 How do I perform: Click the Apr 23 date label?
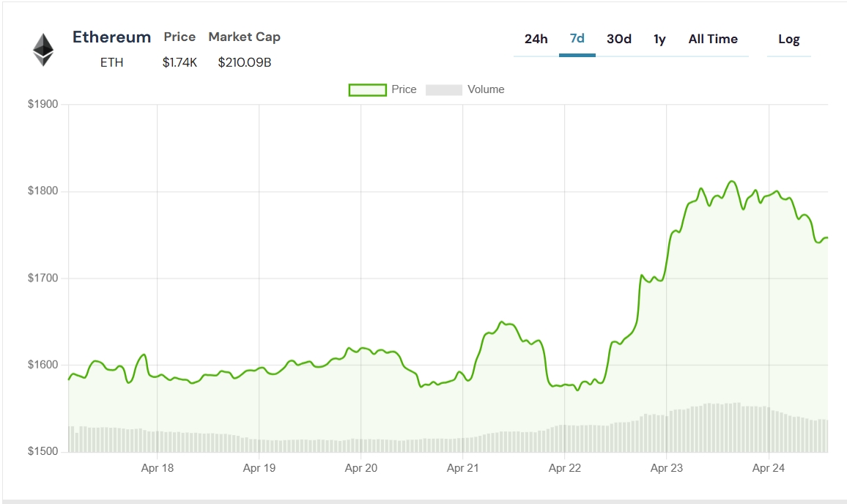pos(667,468)
